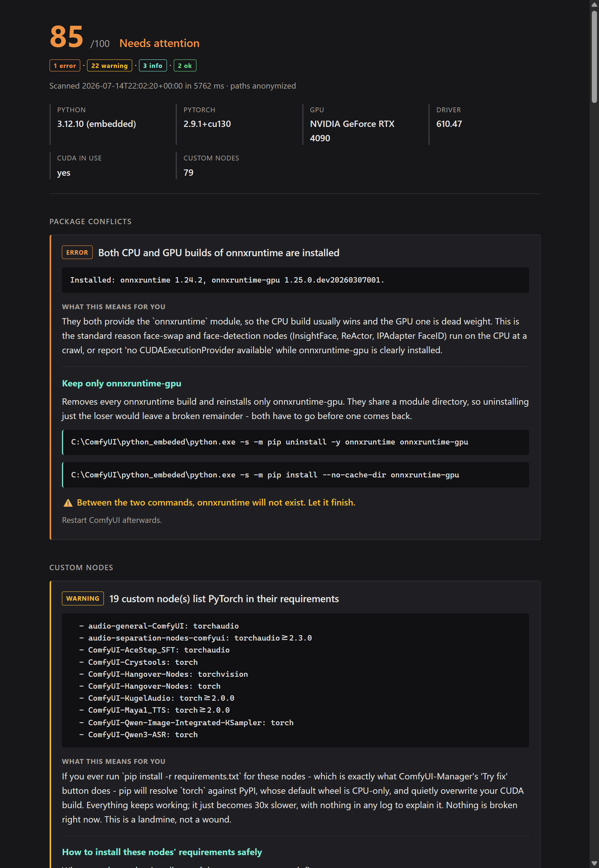This screenshot has height=868, width=599.
Task: Click the custom nodes count '79'
Action: tap(188, 172)
